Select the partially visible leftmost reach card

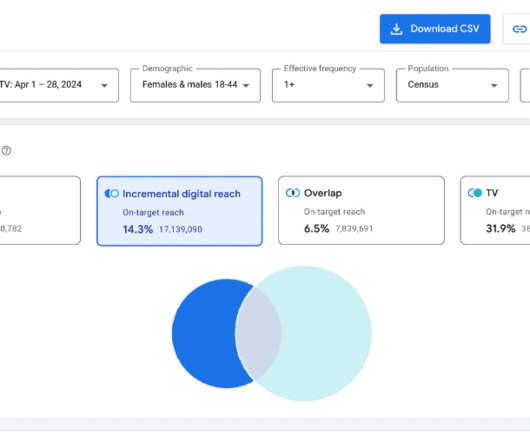(x=40, y=210)
